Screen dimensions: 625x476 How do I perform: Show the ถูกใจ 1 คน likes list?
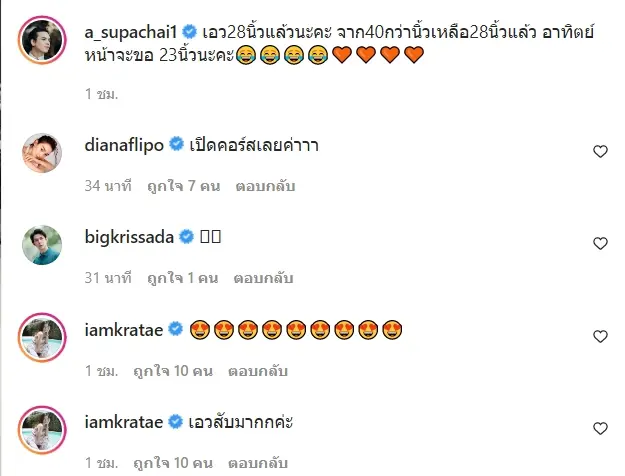tap(183, 278)
